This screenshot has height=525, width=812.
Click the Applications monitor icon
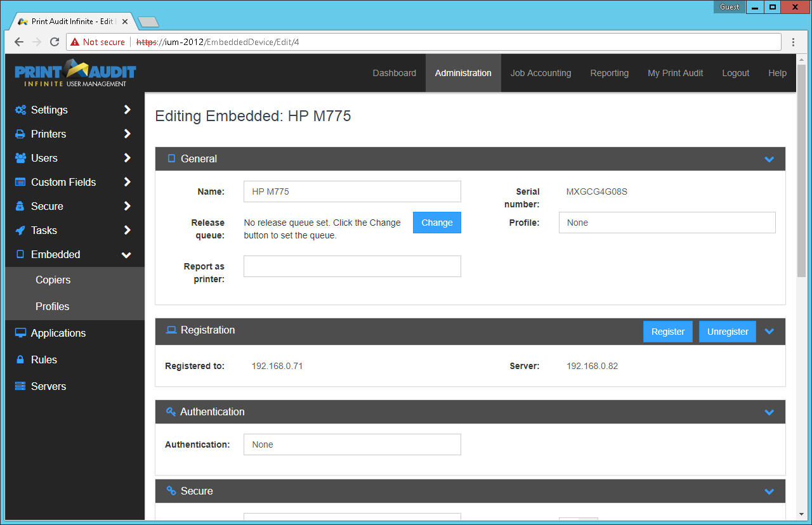pyautogui.click(x=20, y=333)
